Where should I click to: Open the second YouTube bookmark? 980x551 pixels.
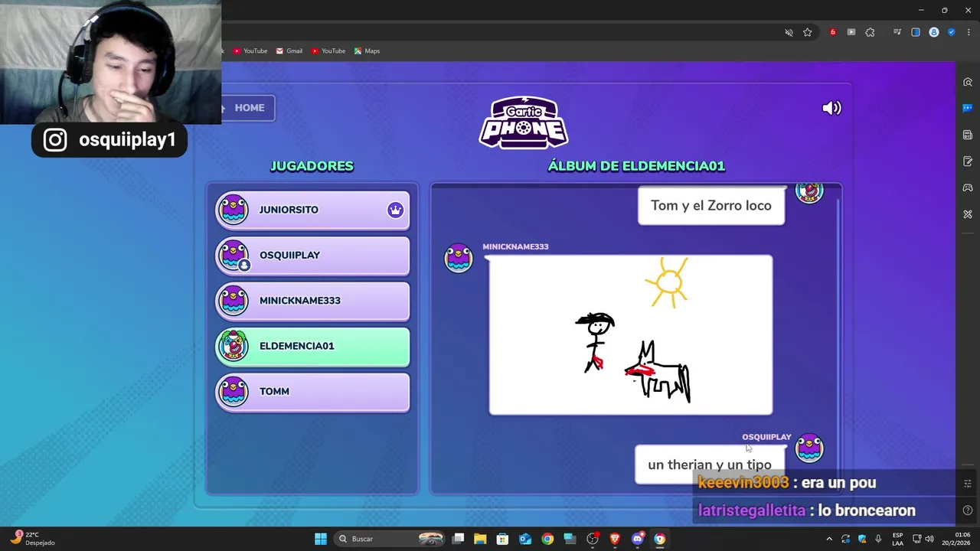(328, 51)
